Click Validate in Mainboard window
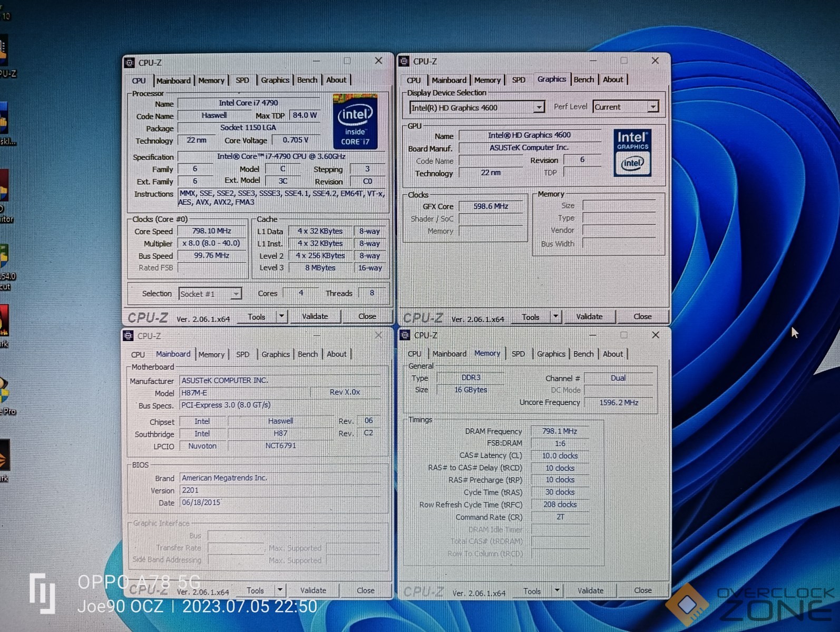Viewport: 840px width, 632px height. 313,590
